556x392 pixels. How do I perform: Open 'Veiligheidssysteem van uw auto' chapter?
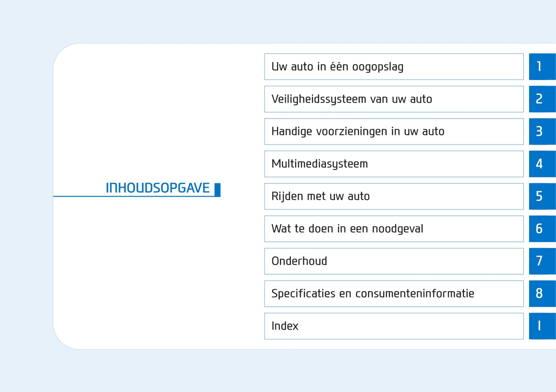[394, 99]
